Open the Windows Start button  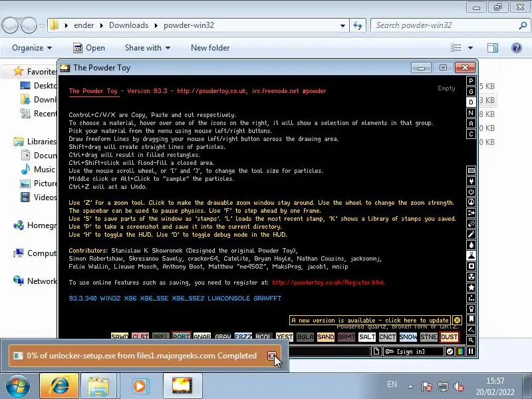tap(18, 386)
